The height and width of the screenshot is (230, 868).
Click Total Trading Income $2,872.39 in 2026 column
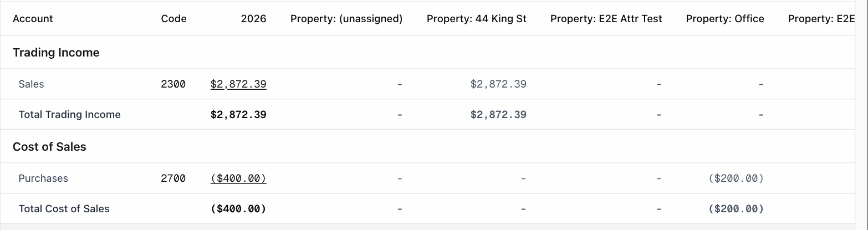(x=238, y=115)
